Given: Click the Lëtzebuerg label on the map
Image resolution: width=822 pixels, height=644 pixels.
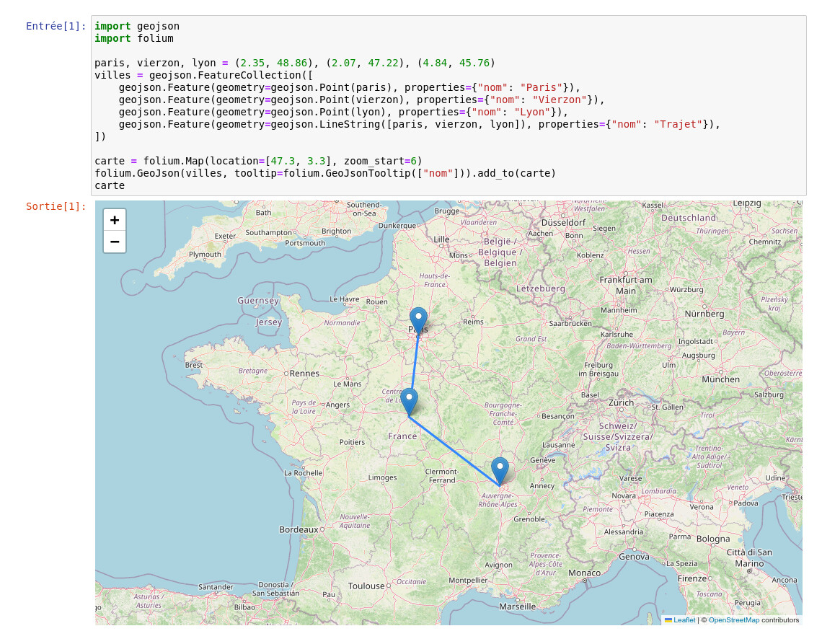Looking at the screenshot, I should 541,288.
